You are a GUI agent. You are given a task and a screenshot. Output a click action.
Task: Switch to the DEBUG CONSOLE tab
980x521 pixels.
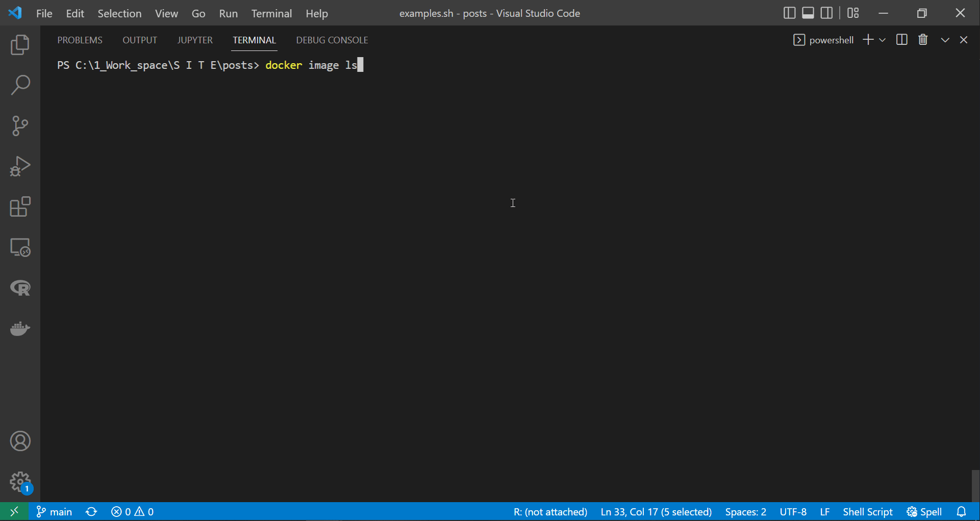pyautogui.click(x=332, y=40)
